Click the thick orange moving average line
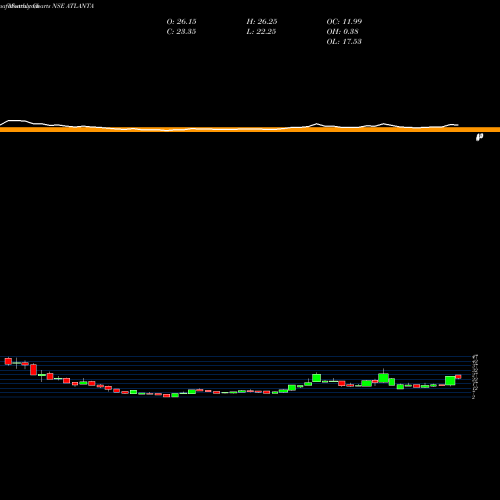Viewport: 500px width, 500px height. coord(250,130)
